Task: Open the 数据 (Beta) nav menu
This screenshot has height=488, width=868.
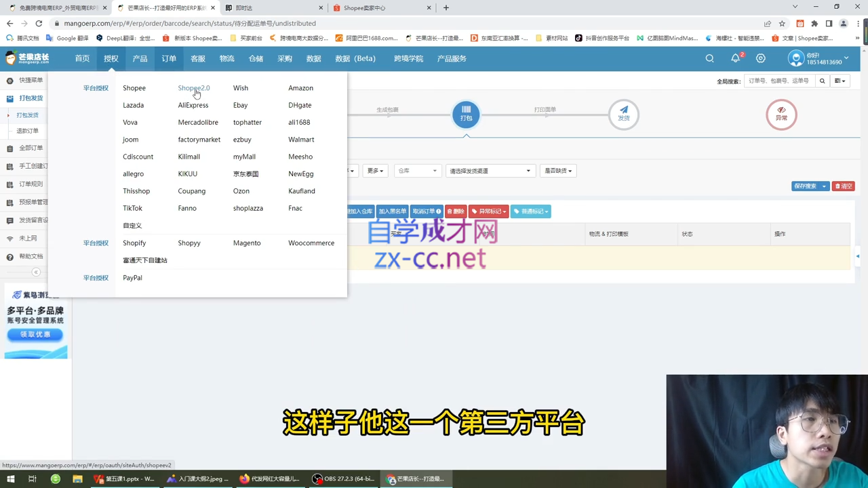Action: coord(355,58)
